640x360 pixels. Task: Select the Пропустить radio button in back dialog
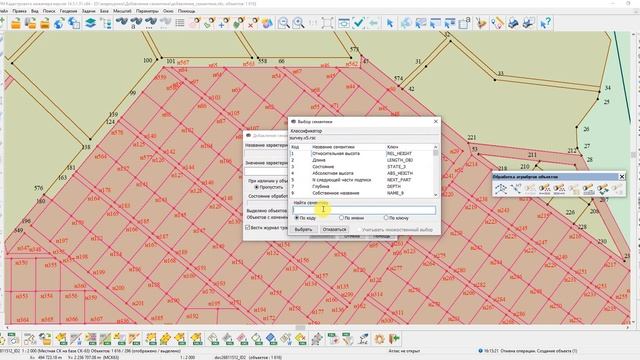click(257, 187)
